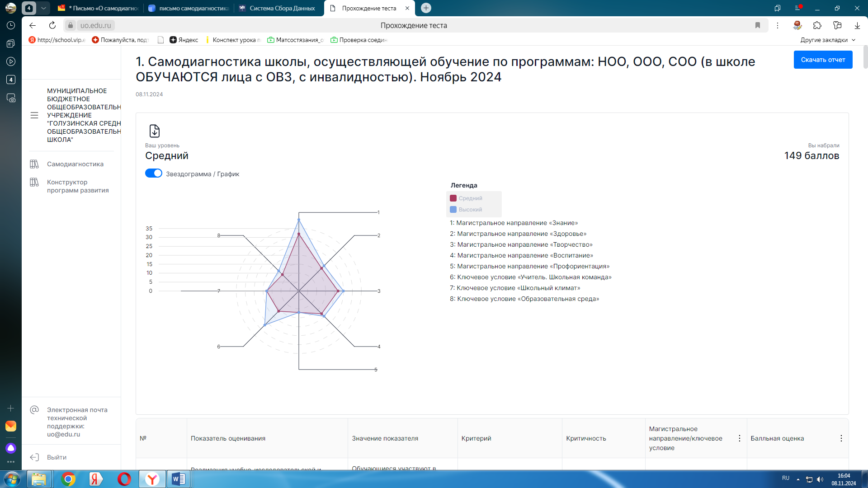Add a side panel item with plus

coord(11,408)
